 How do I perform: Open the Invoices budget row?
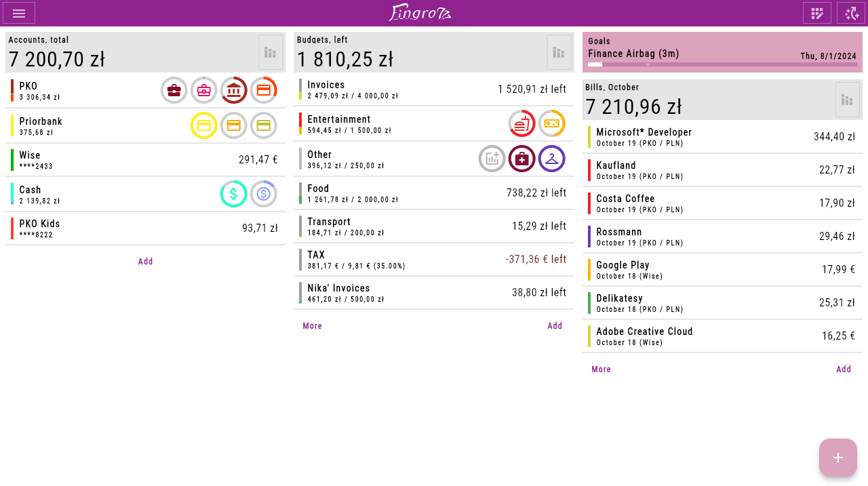434,89
